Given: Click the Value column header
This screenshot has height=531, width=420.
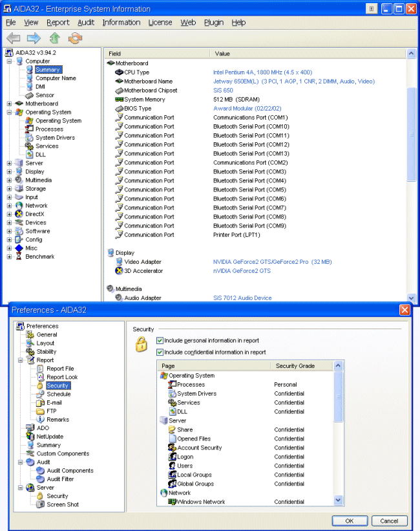Looking at the screenshot, I should click(x=308, y=54).
